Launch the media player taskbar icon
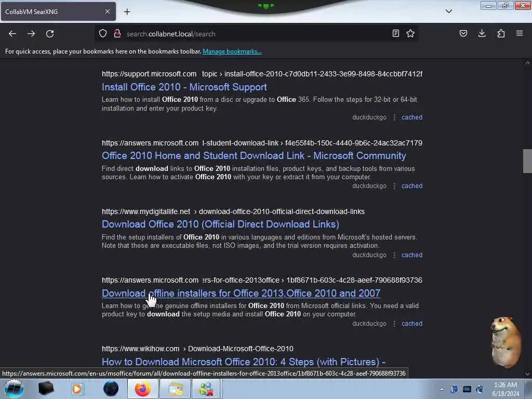This screenshot has width=532, height=399. [77, 389]
